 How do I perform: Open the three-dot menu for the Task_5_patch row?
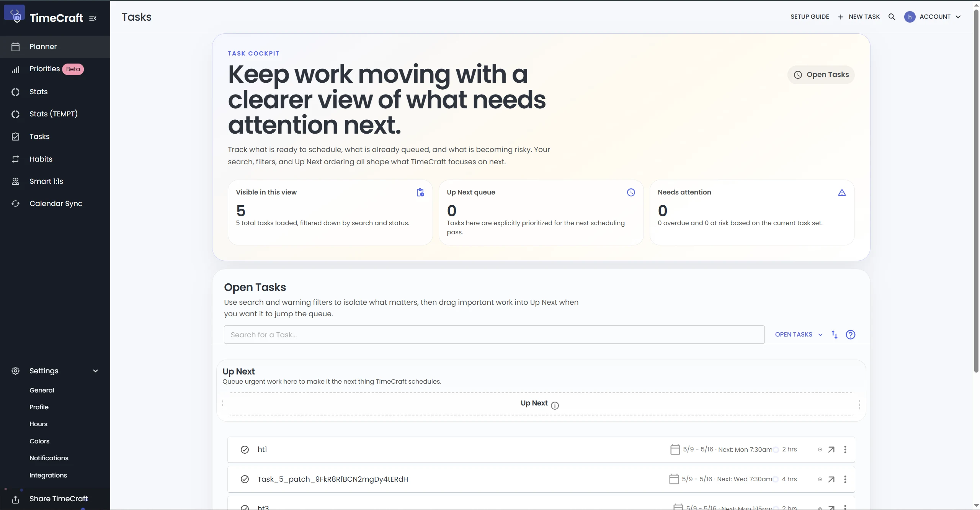[845, 479]
